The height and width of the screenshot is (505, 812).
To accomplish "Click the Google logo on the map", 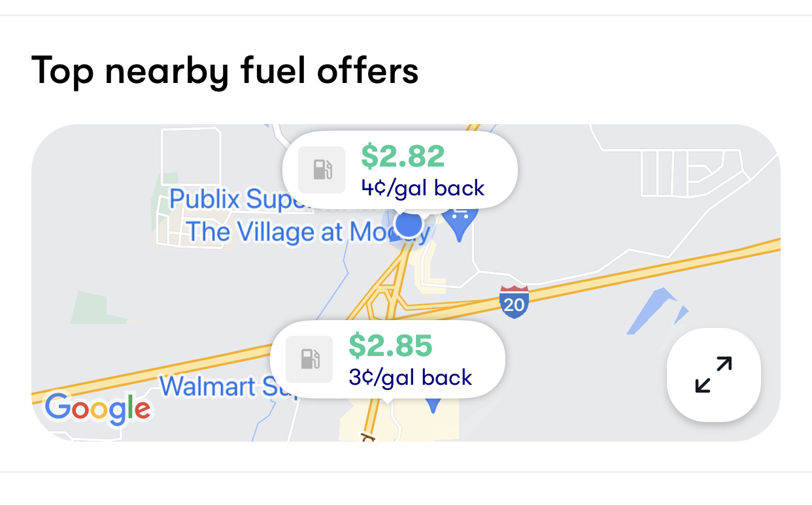I will tap(97, 408).
